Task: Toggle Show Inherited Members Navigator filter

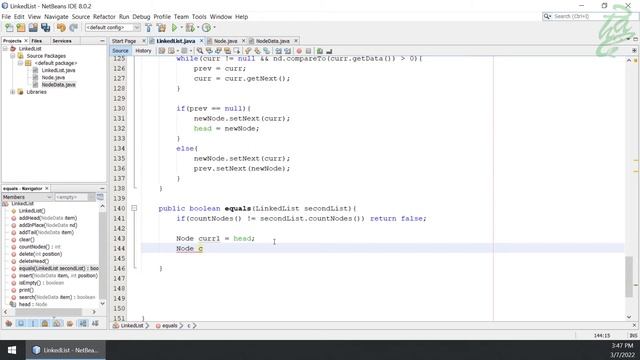Action: click(x=9, y=324)
